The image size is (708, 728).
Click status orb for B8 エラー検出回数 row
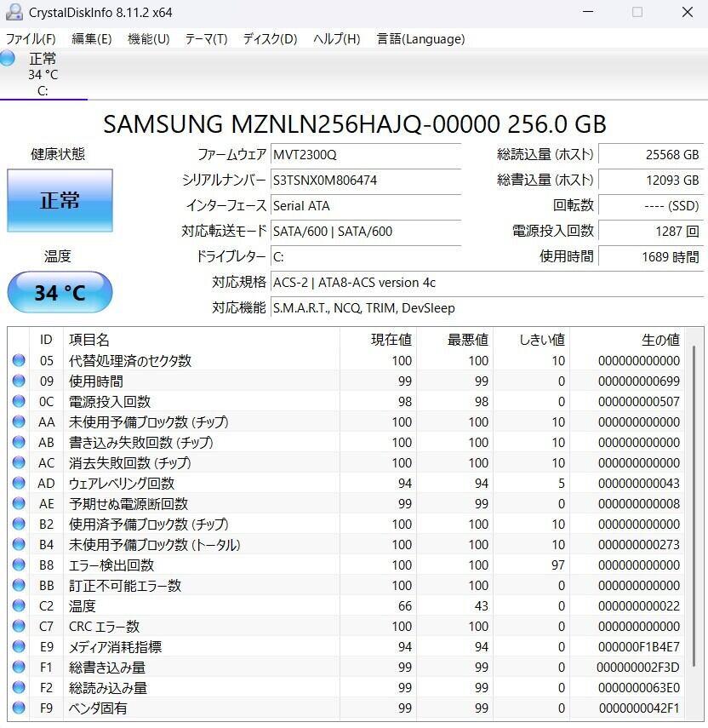click(19, 565)
